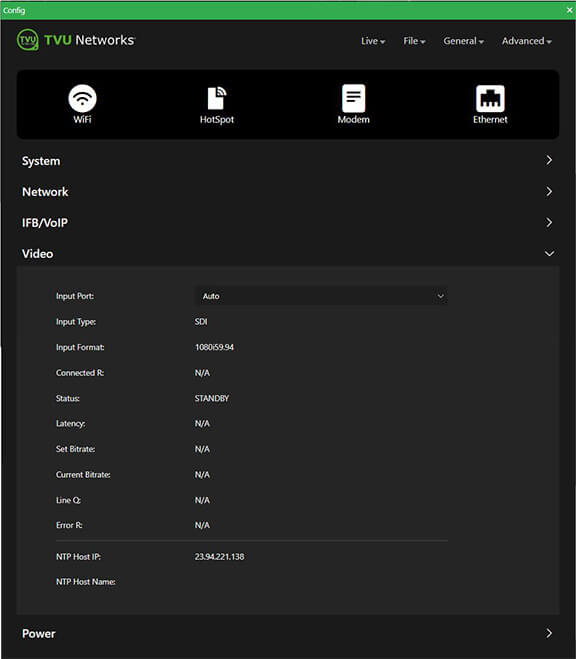
Task: Expand the System section
Action: click(x=288, y=161)
